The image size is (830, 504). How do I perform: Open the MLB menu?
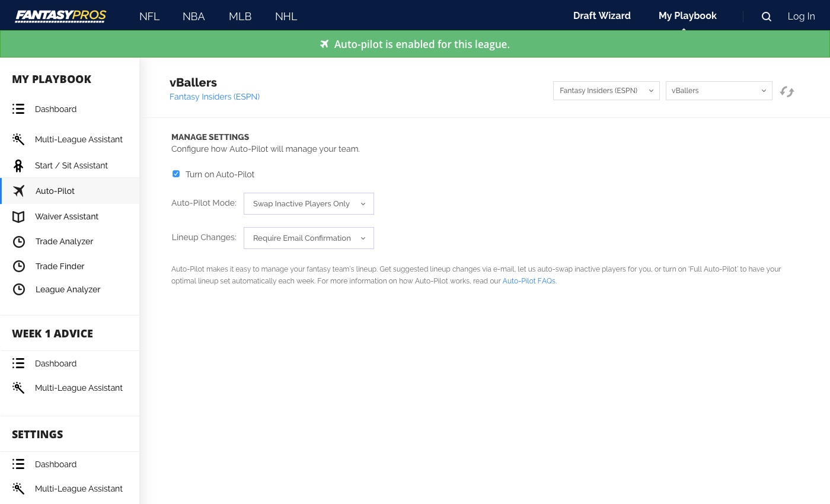tap(240, 17)
